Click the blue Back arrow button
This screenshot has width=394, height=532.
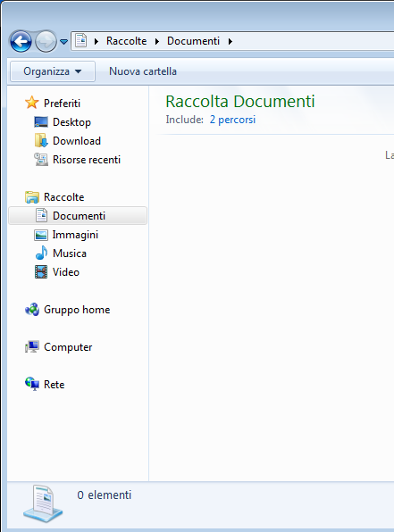[21, 41]
